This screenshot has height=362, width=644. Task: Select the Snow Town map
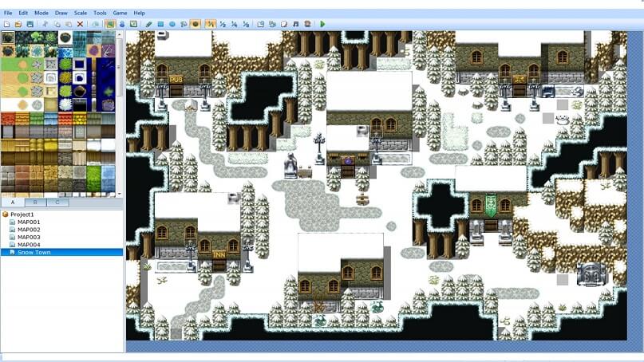coord(61,253)
